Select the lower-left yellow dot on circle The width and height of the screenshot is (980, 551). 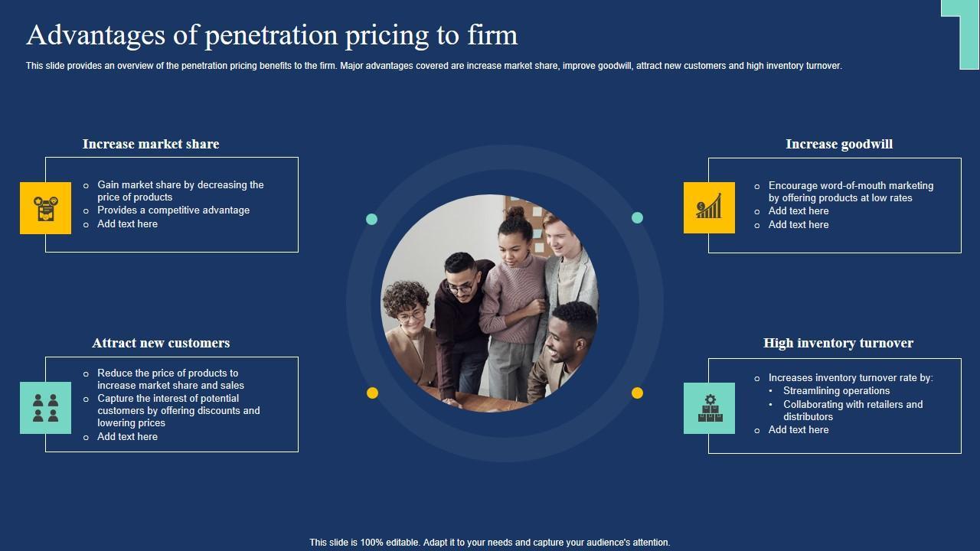(x=372, y=393)
